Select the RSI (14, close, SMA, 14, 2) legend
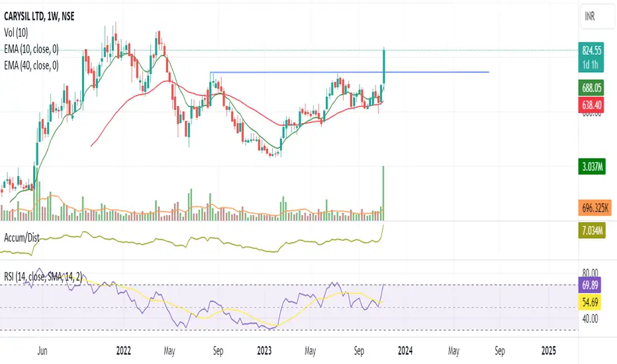This screenshot has height=364, width=617. click(x=43, y=277)
